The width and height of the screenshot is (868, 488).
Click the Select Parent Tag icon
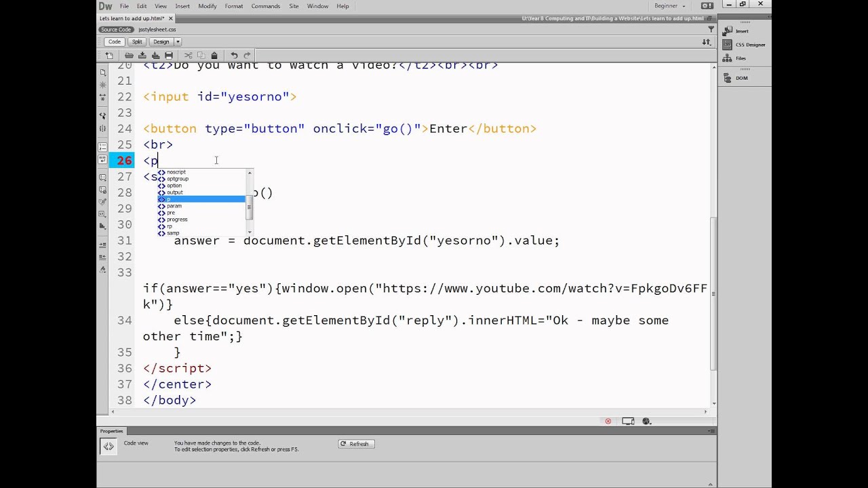click(102, 115)
